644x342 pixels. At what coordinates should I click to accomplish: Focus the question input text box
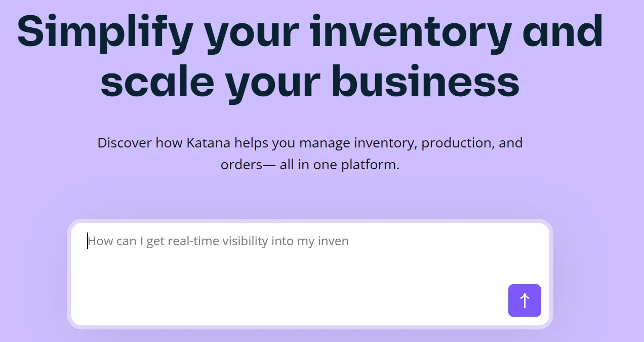pyautogui.click(x=309, y=274)
